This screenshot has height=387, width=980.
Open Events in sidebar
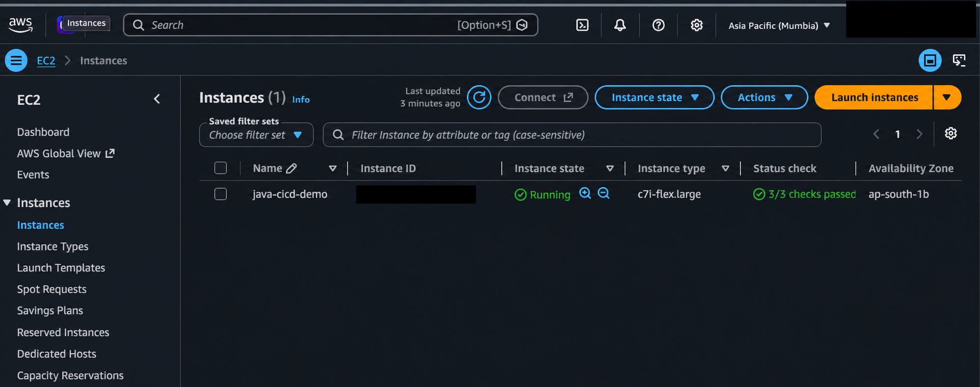(x=33, y=175)
